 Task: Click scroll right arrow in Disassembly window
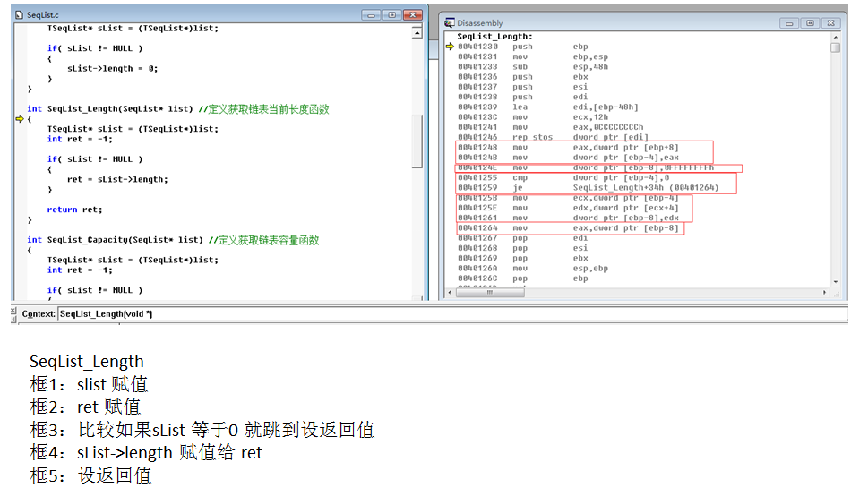click(x=824, y=292)
